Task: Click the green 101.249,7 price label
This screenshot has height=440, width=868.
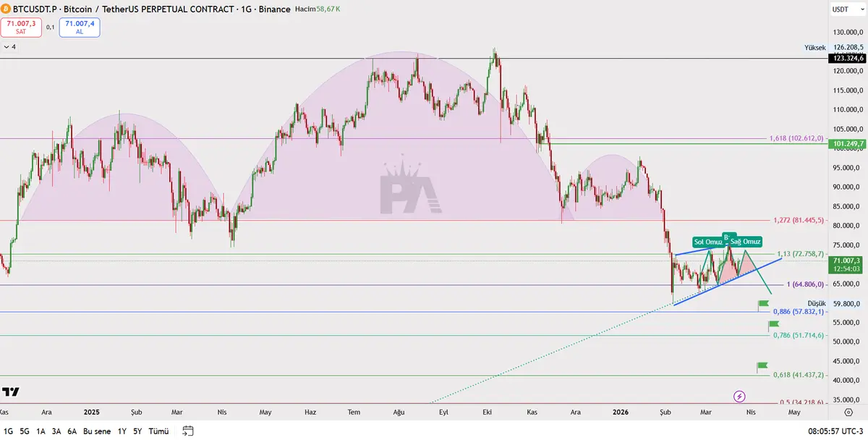Action: [847, 143]
